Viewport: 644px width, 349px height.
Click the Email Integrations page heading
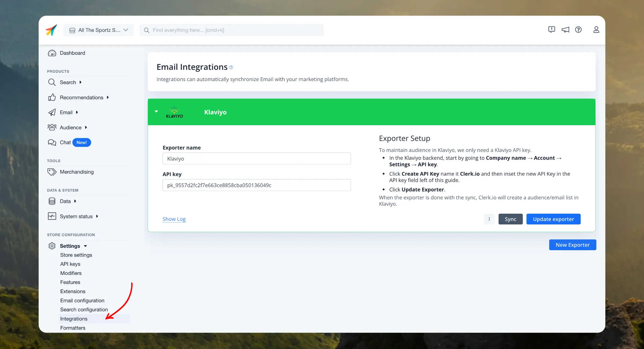192,67
